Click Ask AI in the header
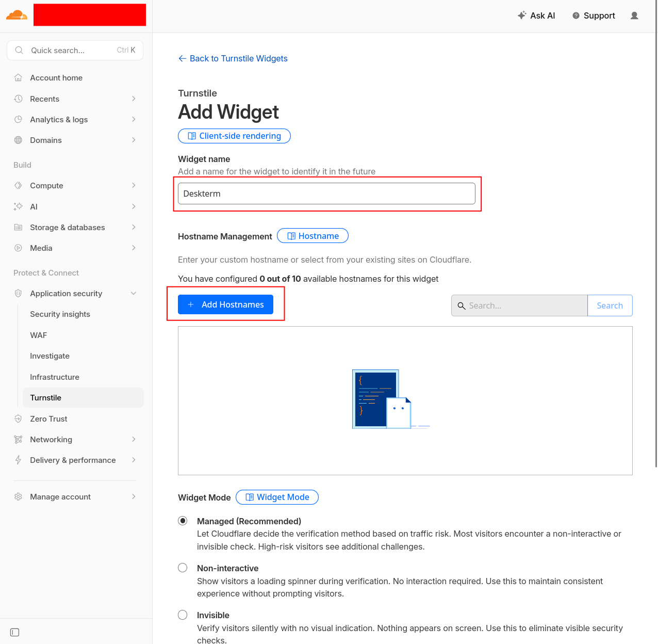 [536, 15]
